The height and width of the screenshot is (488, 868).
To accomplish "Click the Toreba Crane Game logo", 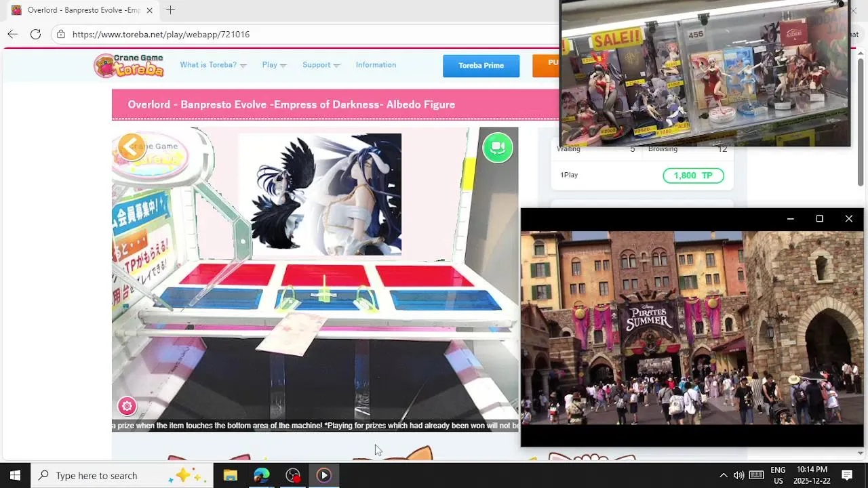I will 130,66.
